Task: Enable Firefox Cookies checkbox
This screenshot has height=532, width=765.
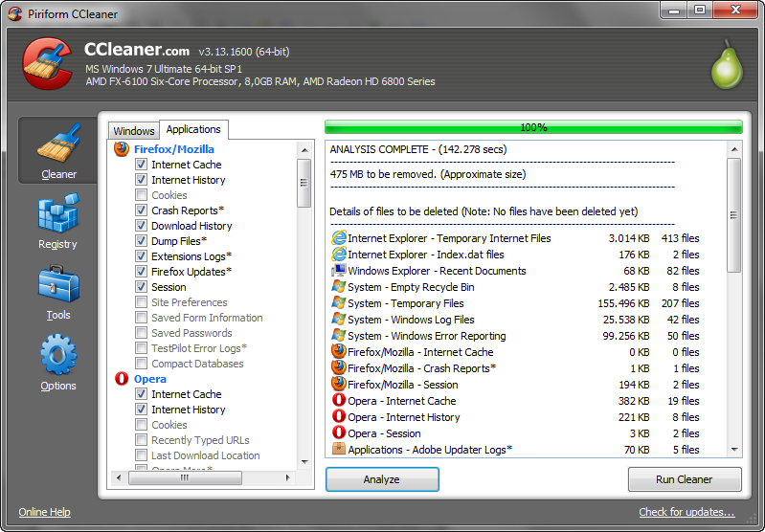Action: pos(141,195)
